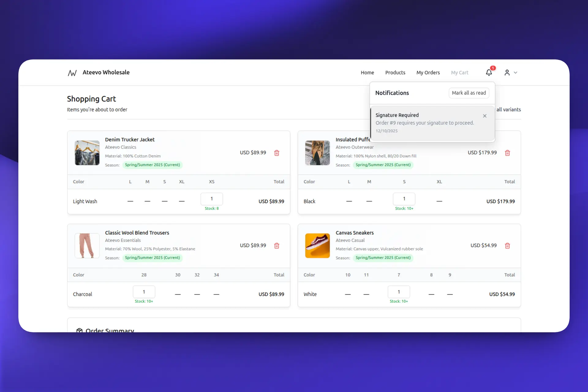Delete Classic Wool Blend Trousers from cart
The width and height of the screenshot is (588, 392).
coord(277,246)
